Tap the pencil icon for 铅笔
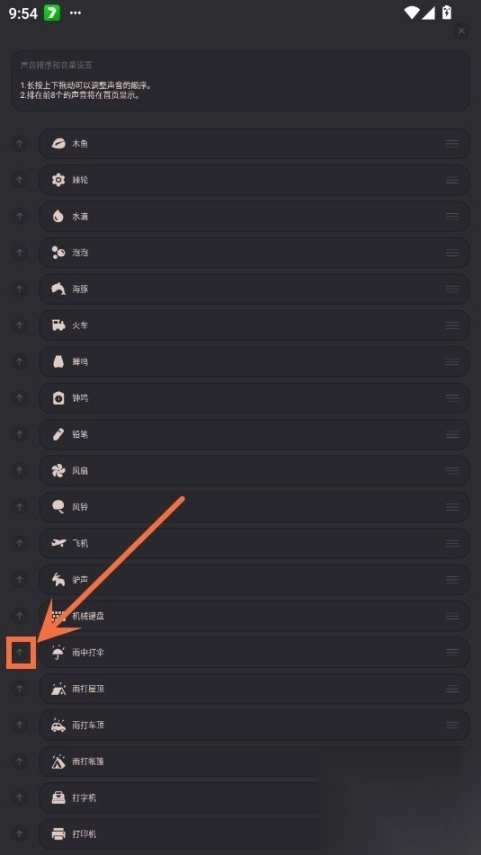Image resolution: width=481 pixels, height=855 pixels. 58,435
